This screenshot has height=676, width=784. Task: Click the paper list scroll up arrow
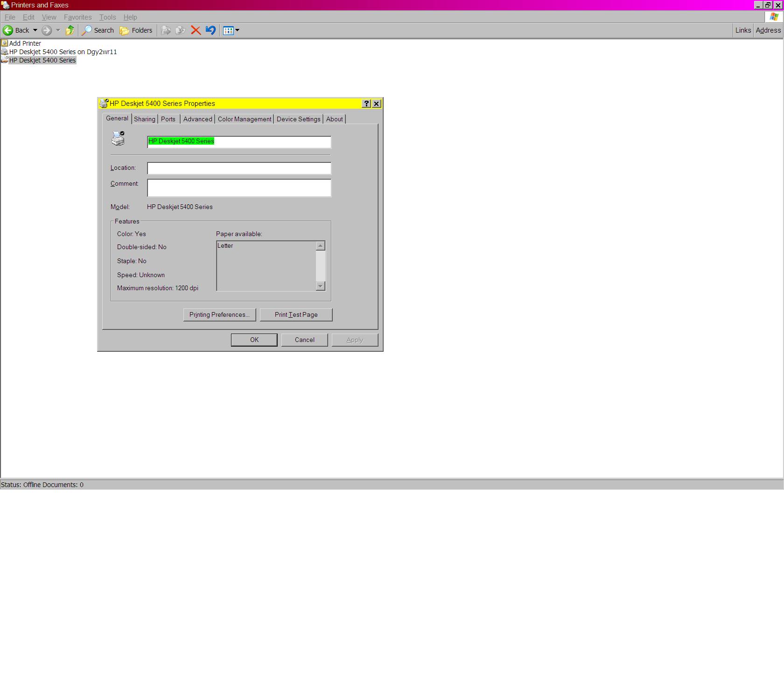coord(320,246)
